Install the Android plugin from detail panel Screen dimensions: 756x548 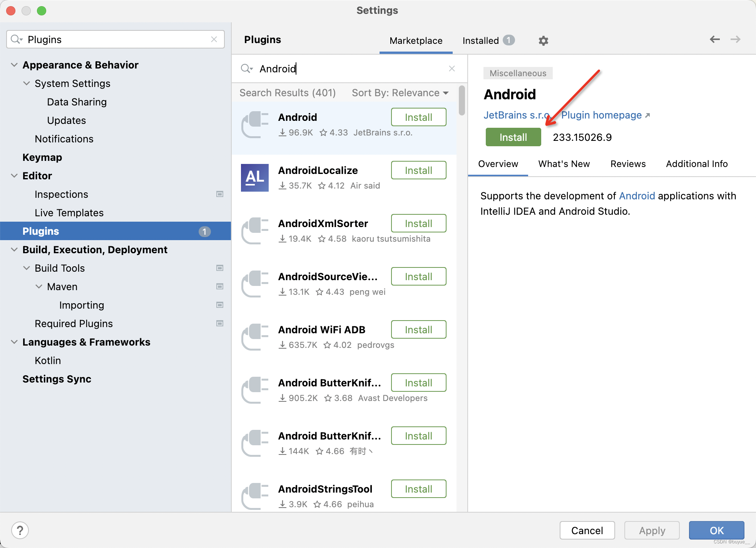(513, 137)
